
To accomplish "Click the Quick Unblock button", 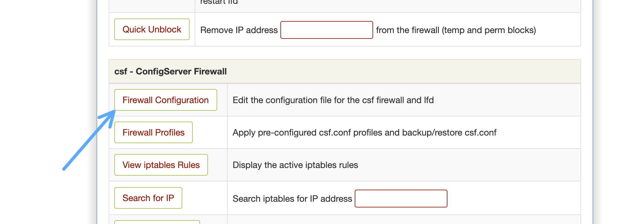I will tap(152, 29).
